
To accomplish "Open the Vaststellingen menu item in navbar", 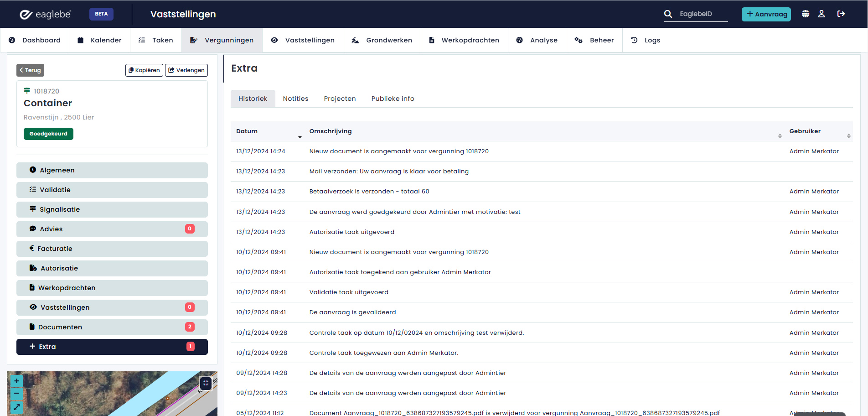I will click(303, 40).
